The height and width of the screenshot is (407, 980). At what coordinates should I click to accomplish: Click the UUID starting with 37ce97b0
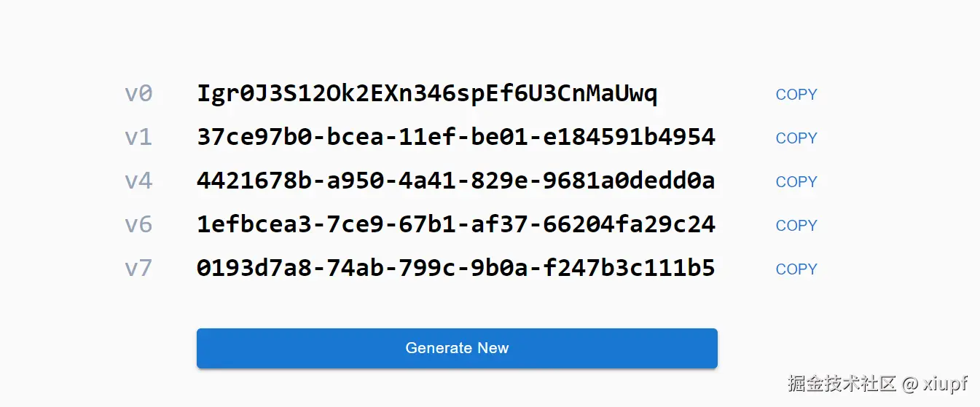click(455, 138)
